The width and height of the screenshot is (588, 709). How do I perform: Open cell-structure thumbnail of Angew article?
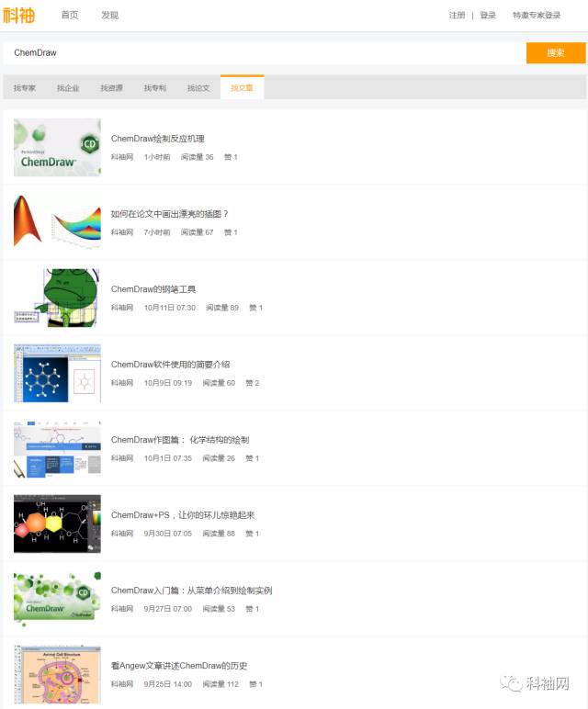click(x=57, y=674)
